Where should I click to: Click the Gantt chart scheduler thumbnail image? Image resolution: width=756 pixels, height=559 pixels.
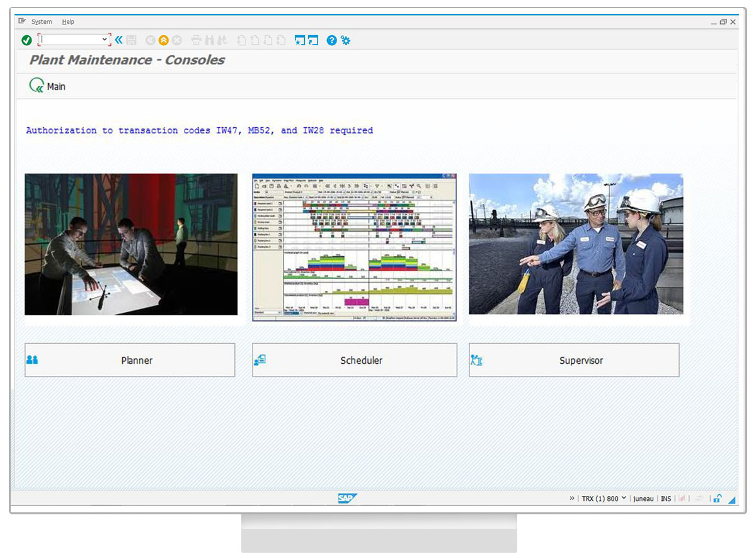(x=353, y=247)
